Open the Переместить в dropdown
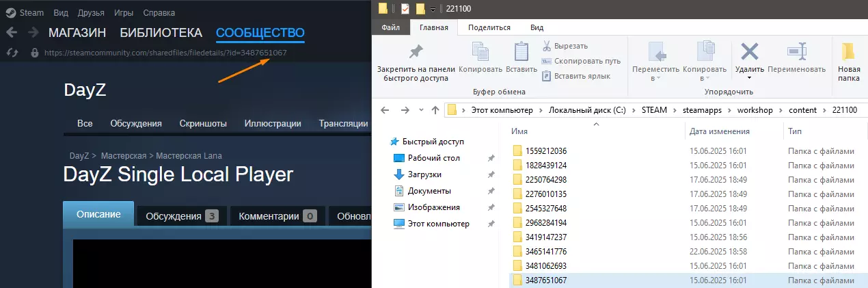Screen dimensions: 868x288 tap(656, 62)
